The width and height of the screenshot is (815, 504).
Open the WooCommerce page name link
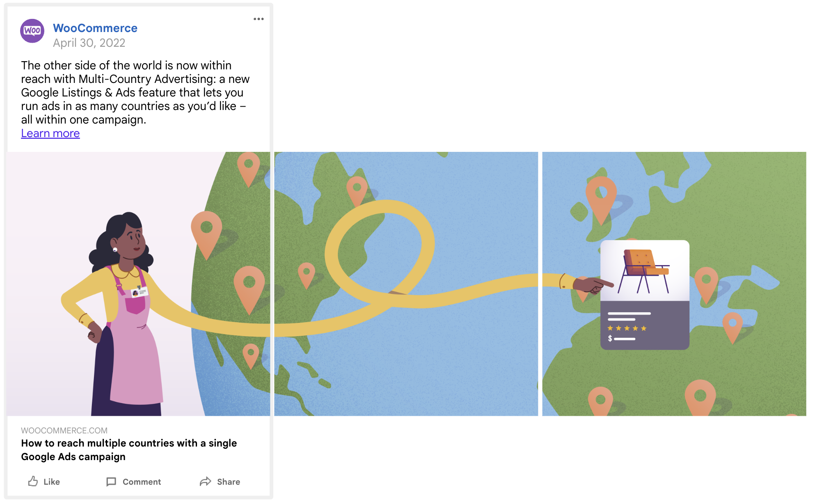(95, 28)
